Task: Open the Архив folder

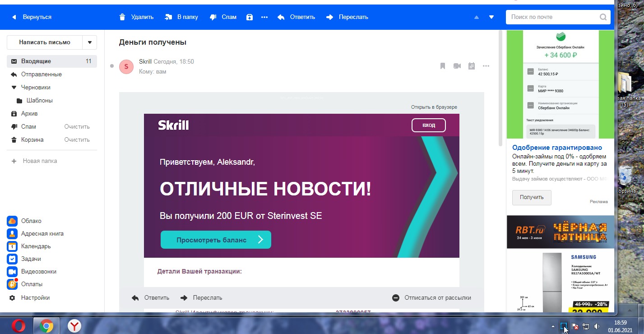Action: (29, 114)
